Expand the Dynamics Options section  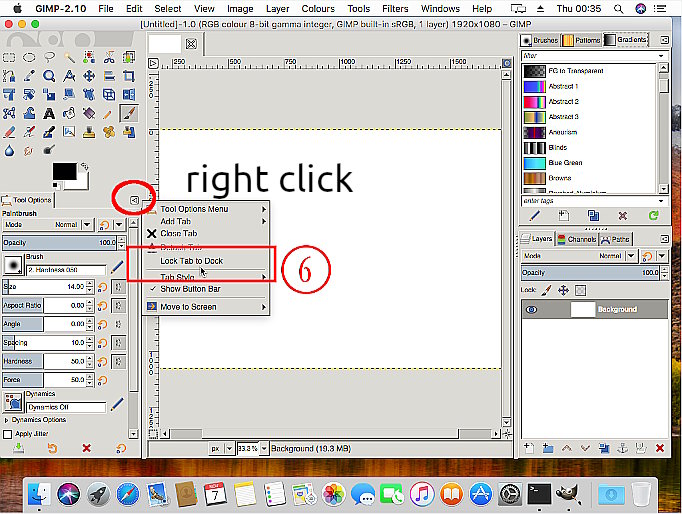click(7, 420)
